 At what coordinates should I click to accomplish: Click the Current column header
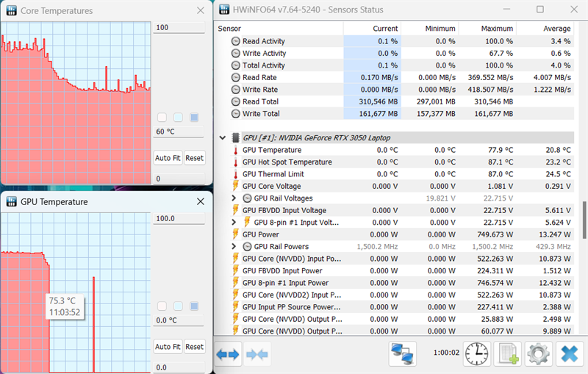(x=372, y=29)
